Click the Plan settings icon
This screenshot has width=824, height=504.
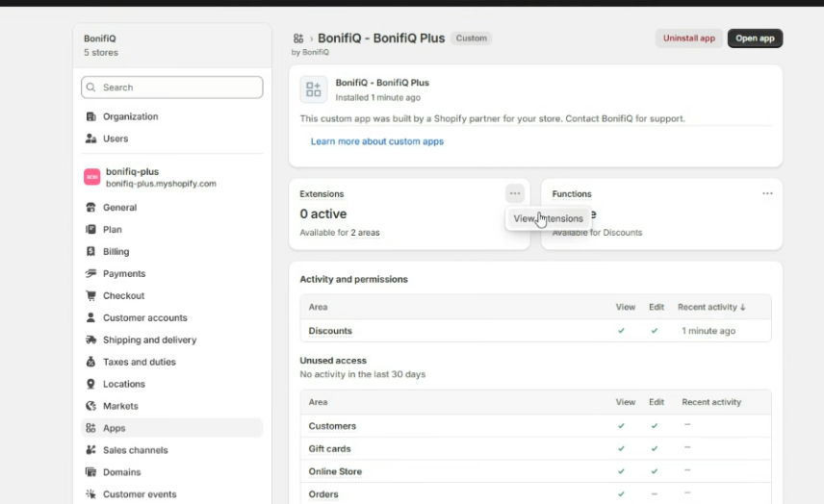coord(90,230)
